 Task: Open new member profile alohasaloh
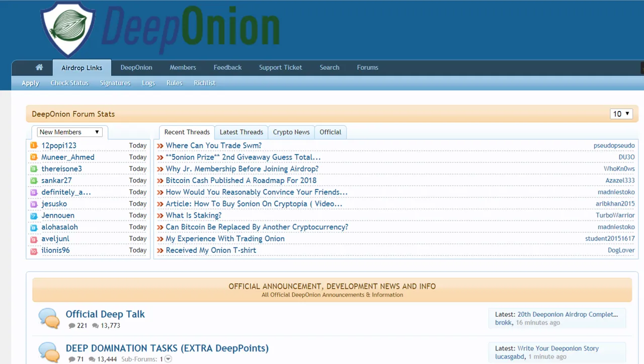[x=59, y=227]
